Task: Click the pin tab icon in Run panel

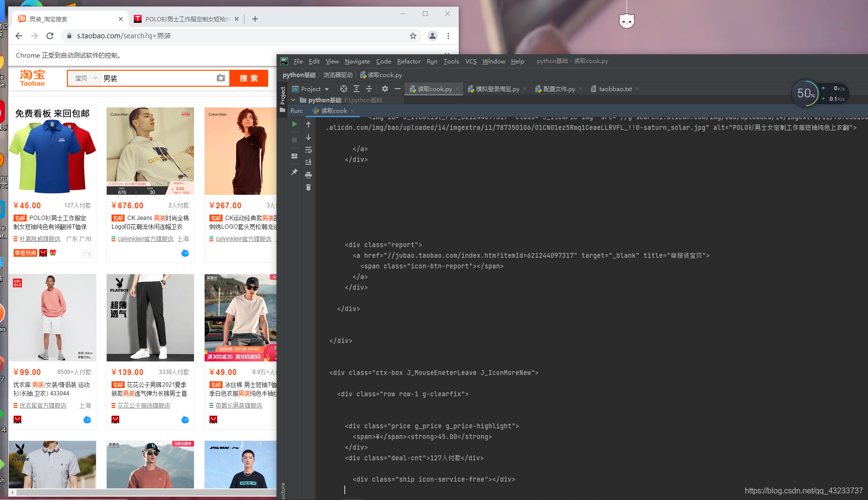Action: [294, 172]
